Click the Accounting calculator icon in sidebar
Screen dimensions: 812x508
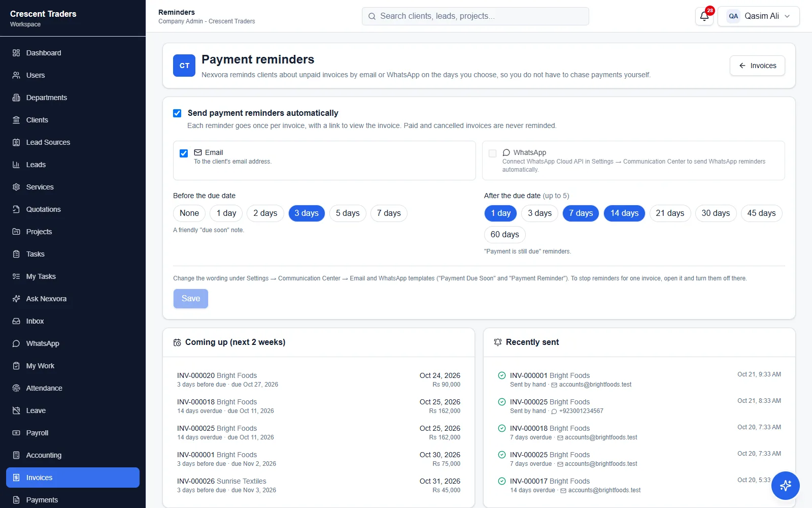[x=16, y=455]
